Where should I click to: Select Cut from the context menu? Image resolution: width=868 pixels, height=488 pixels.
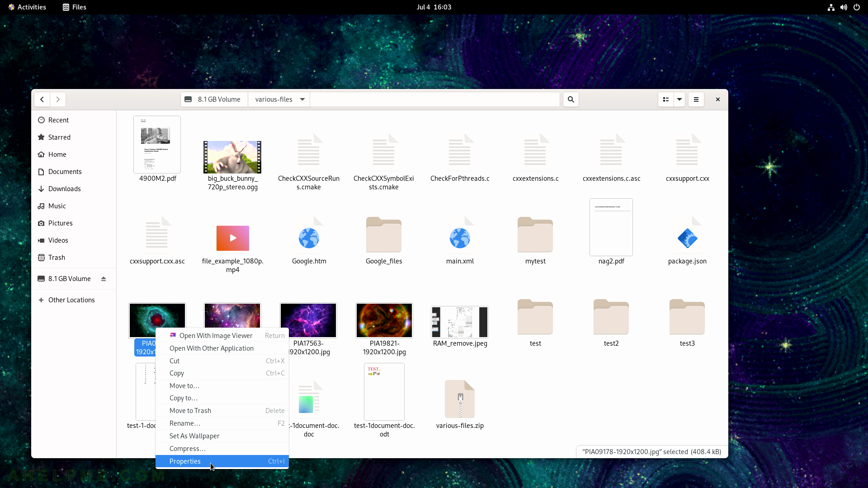pos(222,361)
